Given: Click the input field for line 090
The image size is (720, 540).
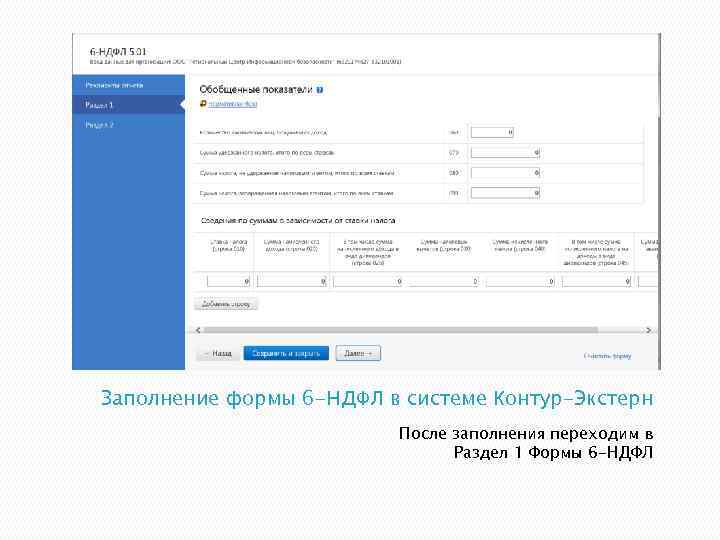Looking at the screenshot, I should pos(505,193).
